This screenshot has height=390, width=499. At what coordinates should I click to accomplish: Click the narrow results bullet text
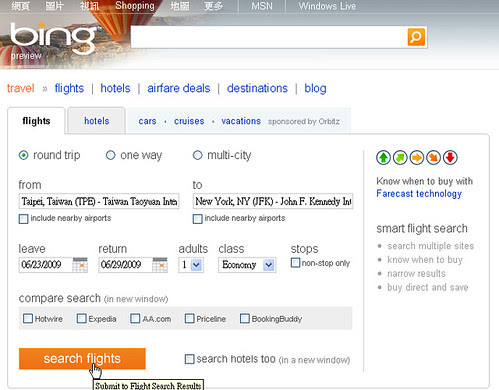click(x=416, y=274)
